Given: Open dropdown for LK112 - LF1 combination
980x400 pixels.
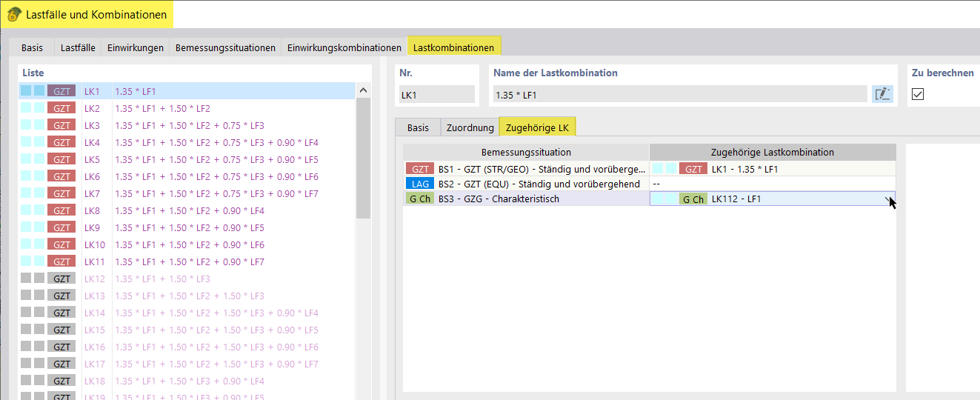Looking at the screenshot, I should pos(887,199).
